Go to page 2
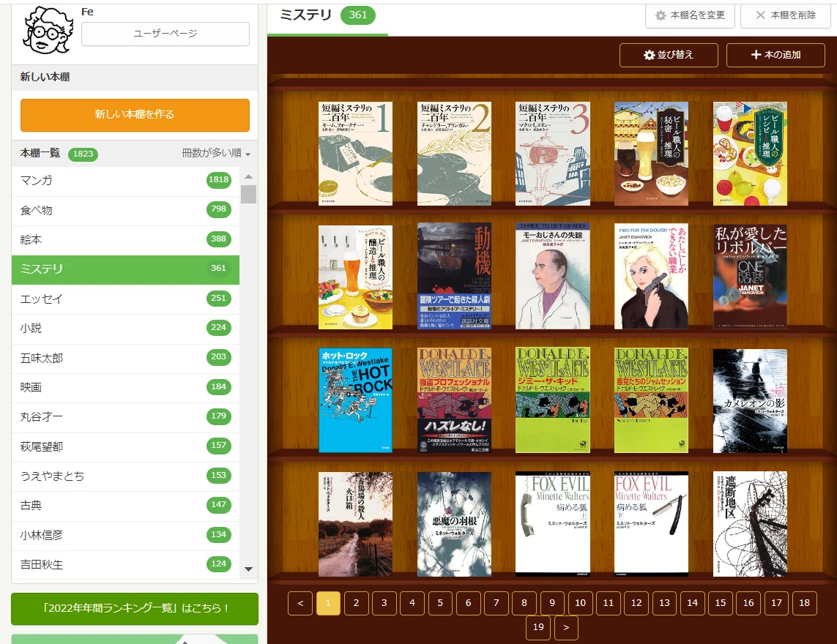This screenshot has width=837, height=644. [356, 604]
